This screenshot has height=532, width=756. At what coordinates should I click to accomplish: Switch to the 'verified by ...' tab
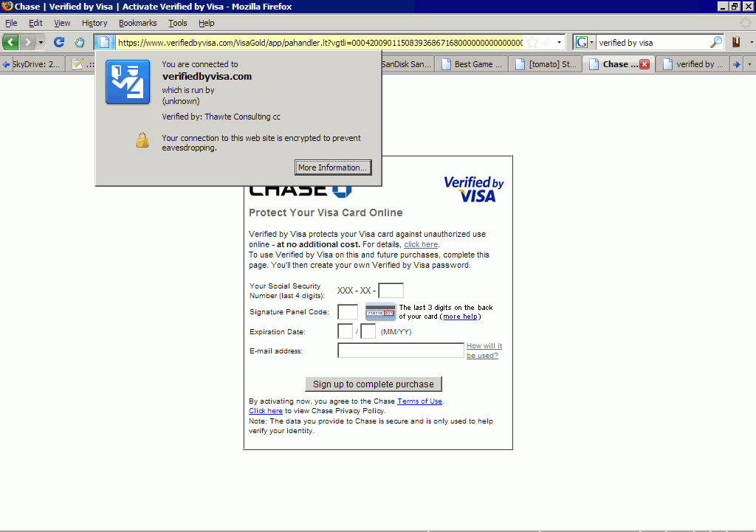(693, 64)
